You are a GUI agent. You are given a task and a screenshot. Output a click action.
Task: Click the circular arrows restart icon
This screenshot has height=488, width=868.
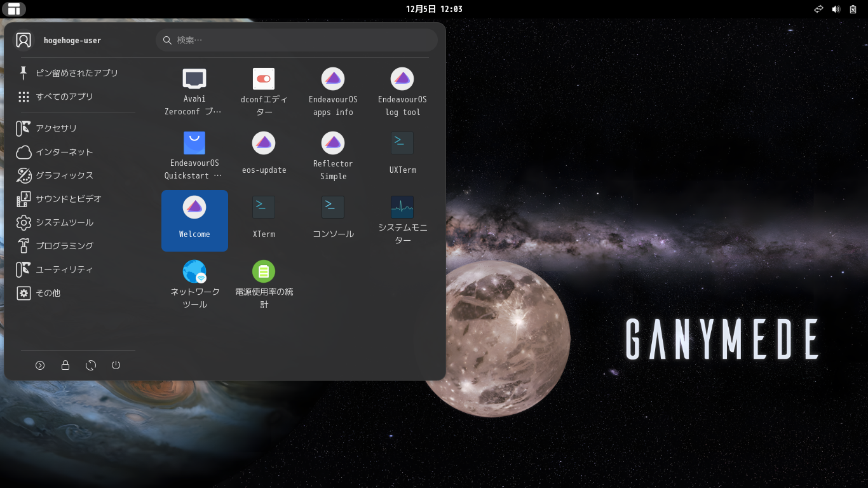(91, 365)
